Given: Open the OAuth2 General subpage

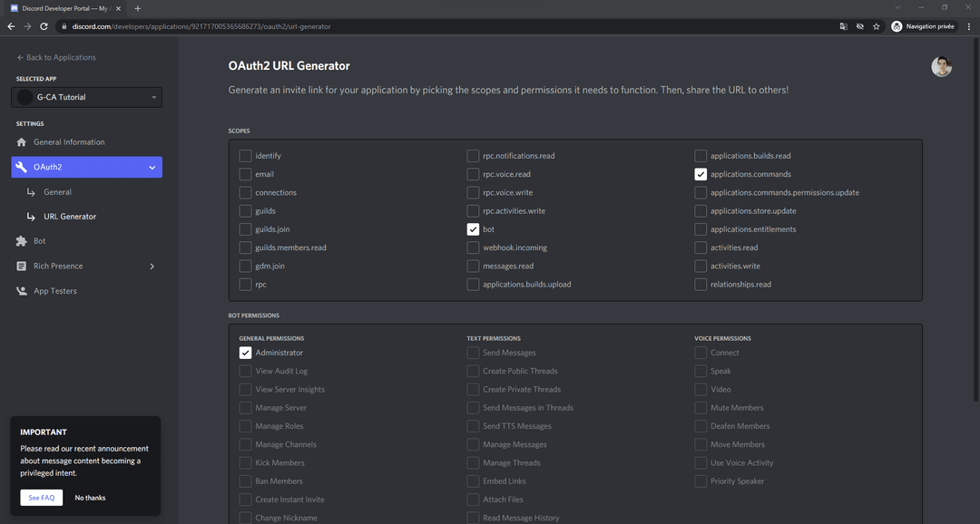Looking at the screenshot, I should 57,191.
